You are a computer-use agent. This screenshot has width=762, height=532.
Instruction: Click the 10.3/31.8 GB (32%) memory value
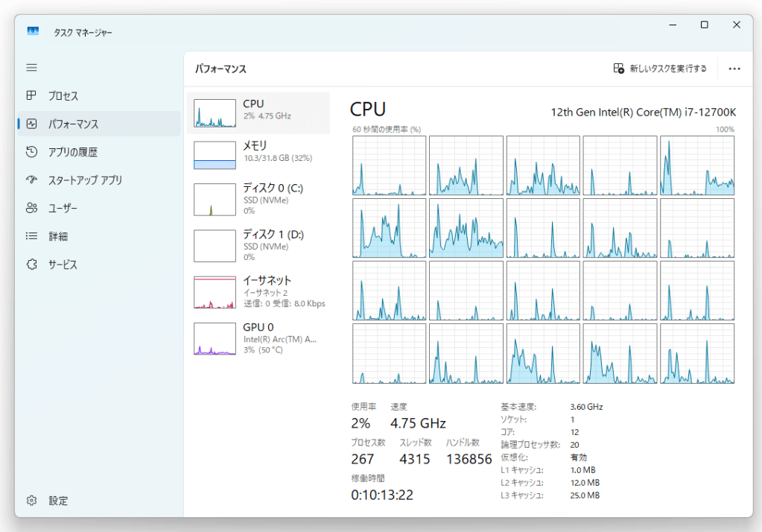tap(278, 158)
